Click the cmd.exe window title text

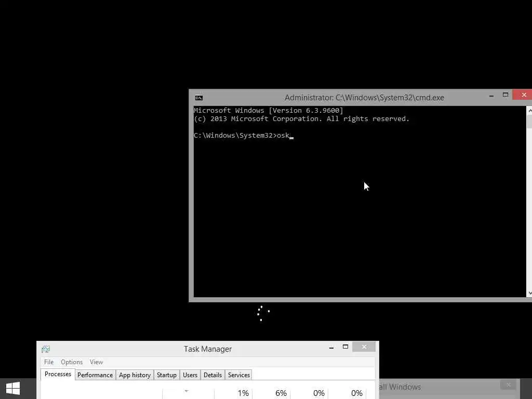pos(364,98)
